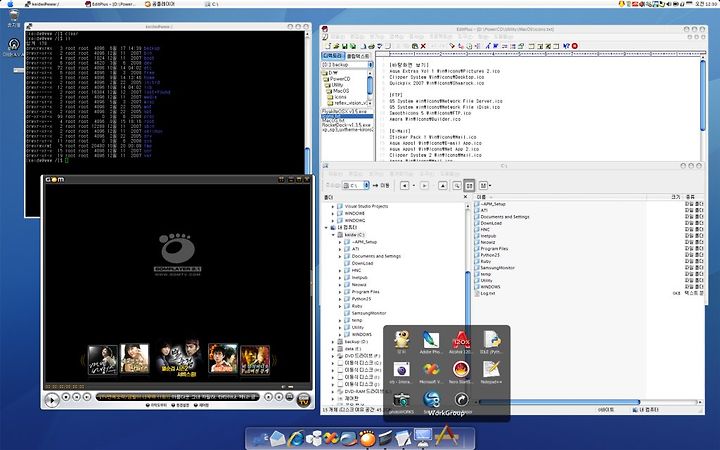Collapse the keide (C:) drive tree node
720x450 pixels.
point(333,235)
